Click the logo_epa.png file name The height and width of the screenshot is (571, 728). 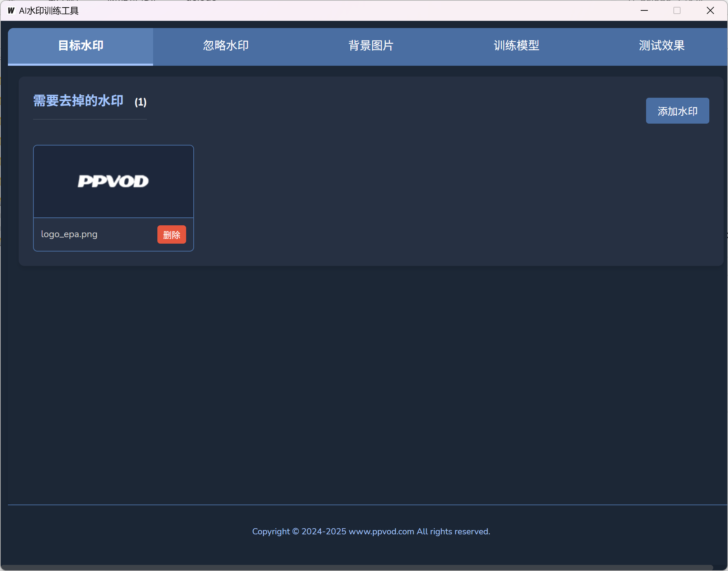coord(69,234)
